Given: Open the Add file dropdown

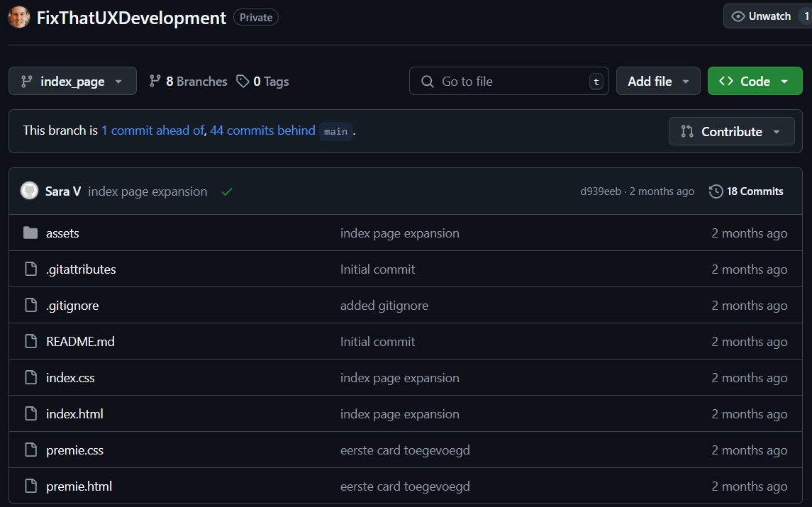Looking at the screenshot, I should 657,81.
